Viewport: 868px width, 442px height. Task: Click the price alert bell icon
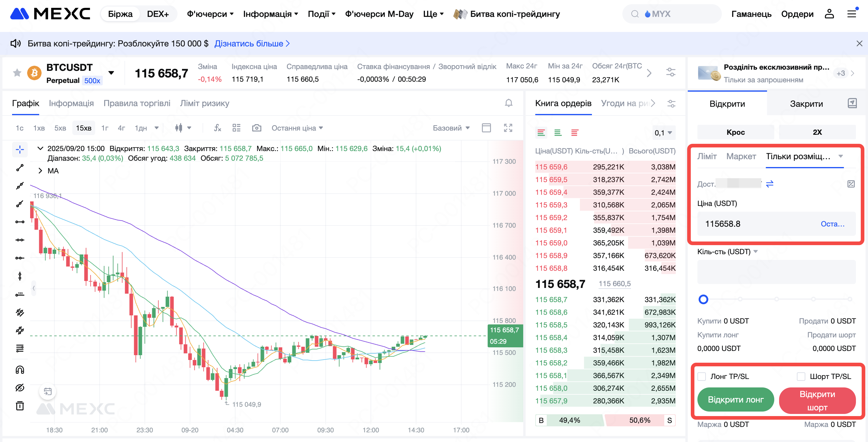point(508,103)
